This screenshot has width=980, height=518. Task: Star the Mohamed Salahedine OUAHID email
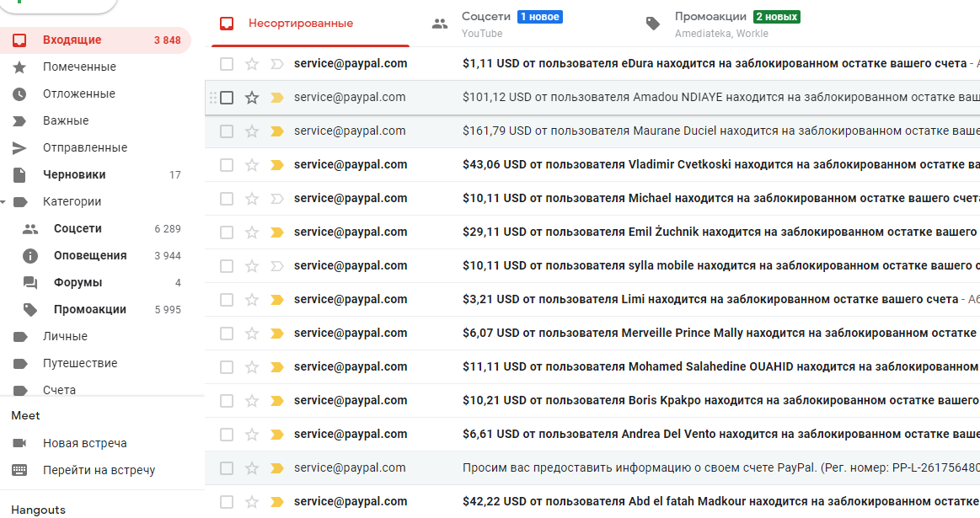coord(252,367)
